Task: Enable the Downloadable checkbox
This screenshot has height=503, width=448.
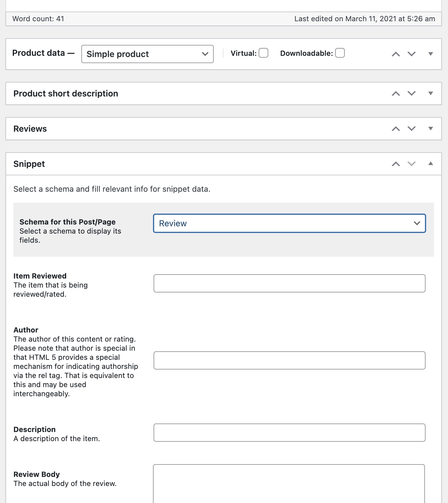Action: [340, 53]
